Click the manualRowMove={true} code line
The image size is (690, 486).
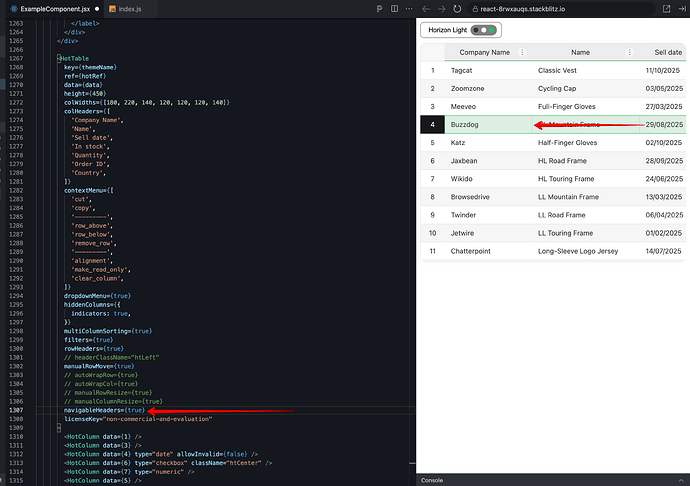tap(99, 366)
